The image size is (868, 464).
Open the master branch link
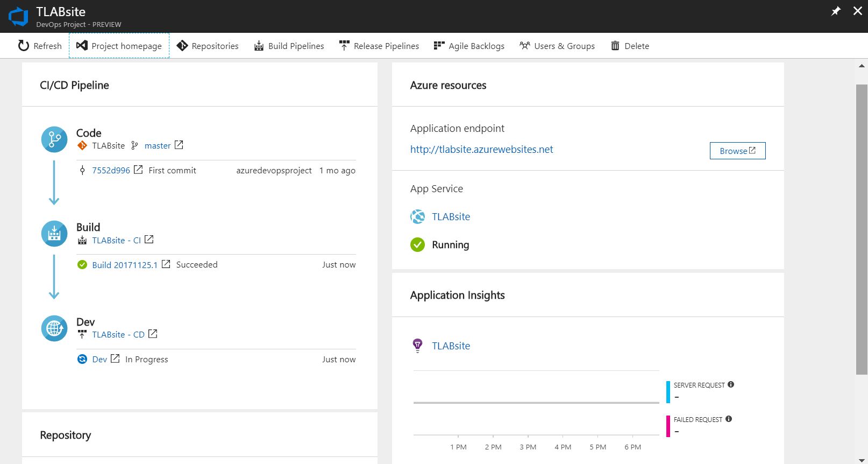pos(158,146)
